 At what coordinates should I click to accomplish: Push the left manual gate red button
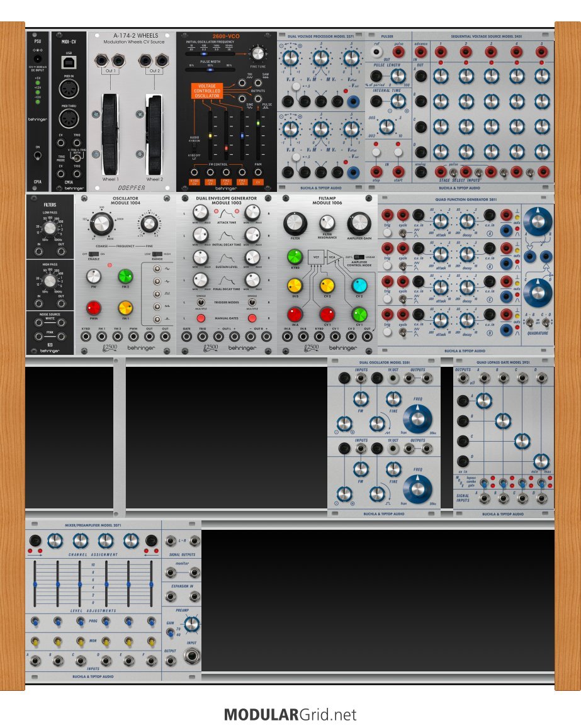coord(201,318)
